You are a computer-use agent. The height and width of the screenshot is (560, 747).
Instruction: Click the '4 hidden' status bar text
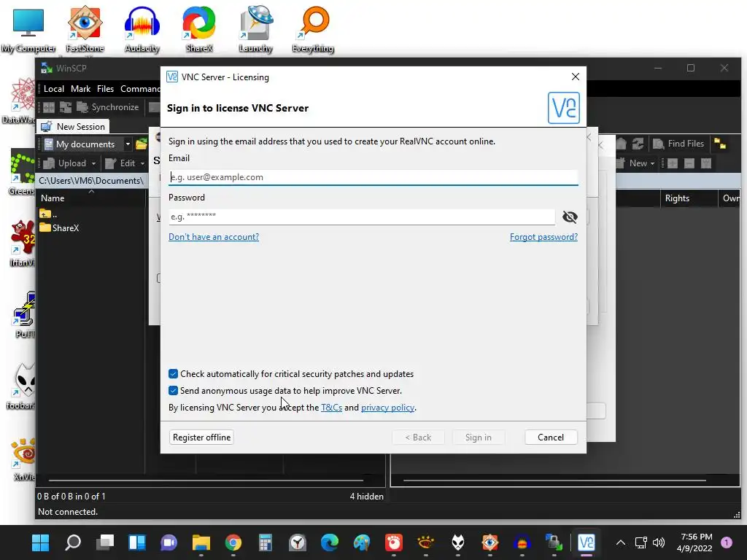coord(366,496)
